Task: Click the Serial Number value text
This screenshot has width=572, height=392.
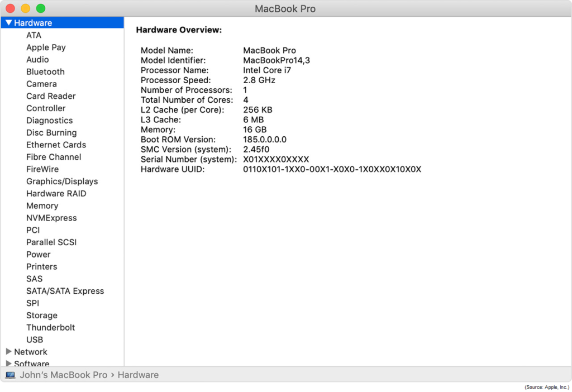Action: 276,159
